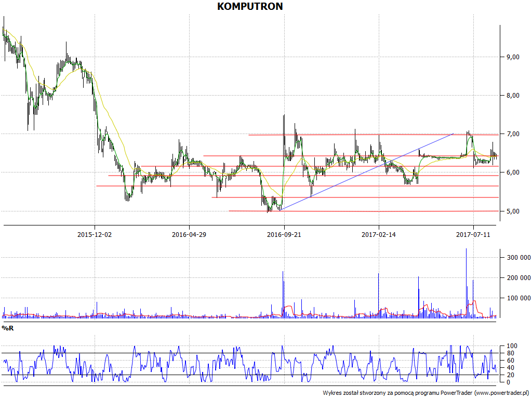Image resolution: width=532 pixels, height=399 pixels.
Task: Click the %R indicator label
Action: (7, 328)
